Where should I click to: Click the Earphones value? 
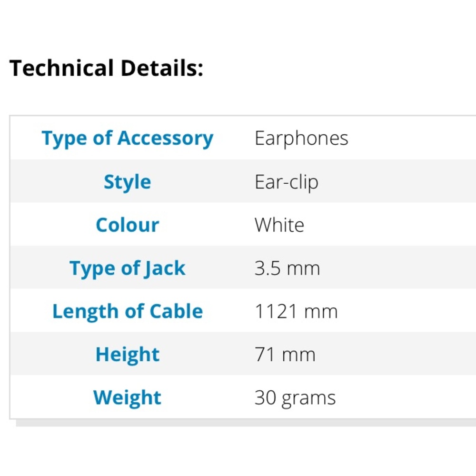[301, 139]
